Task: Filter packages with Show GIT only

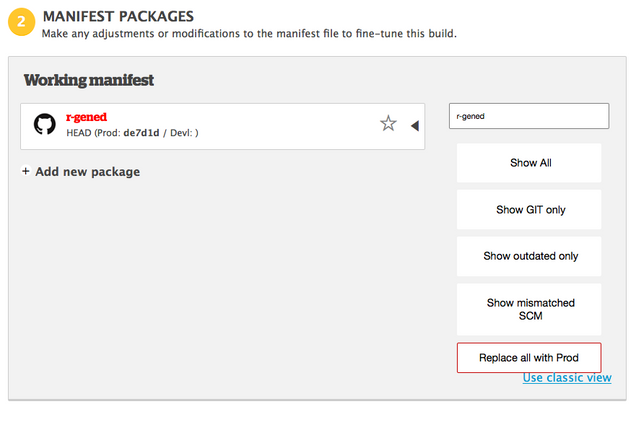Action: (530, 210)
